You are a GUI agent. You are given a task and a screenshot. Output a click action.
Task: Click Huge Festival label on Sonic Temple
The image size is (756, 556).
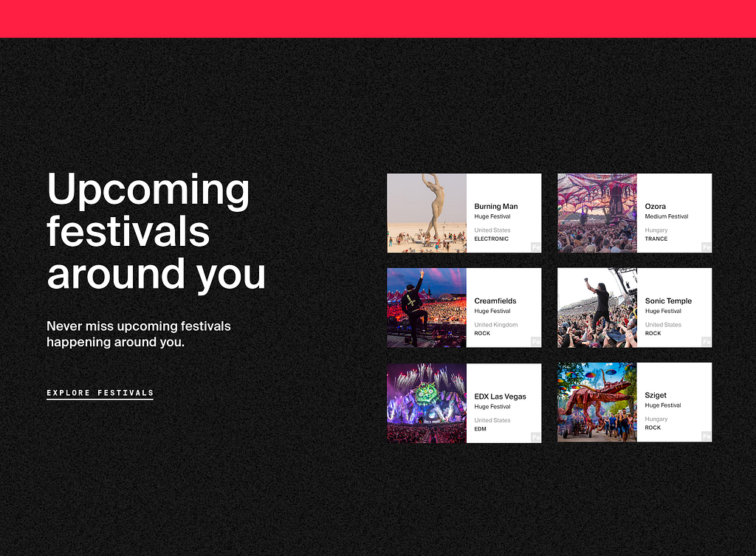663,311
